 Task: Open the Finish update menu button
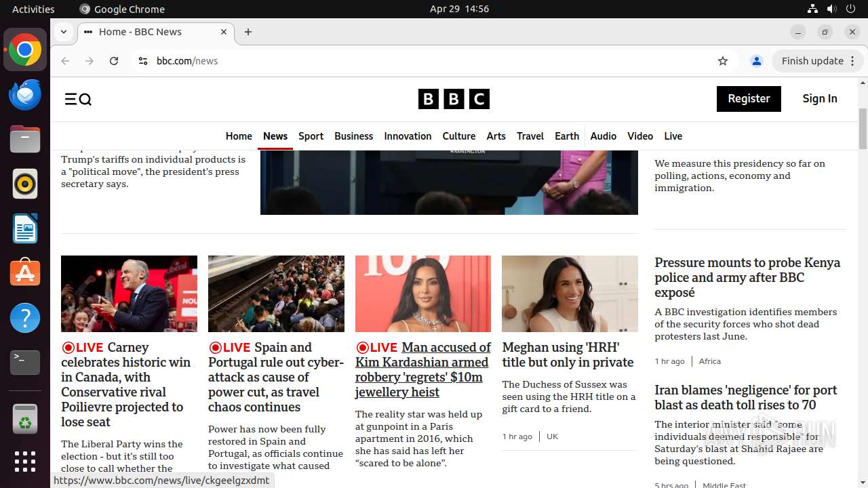[x=818, y=61]
